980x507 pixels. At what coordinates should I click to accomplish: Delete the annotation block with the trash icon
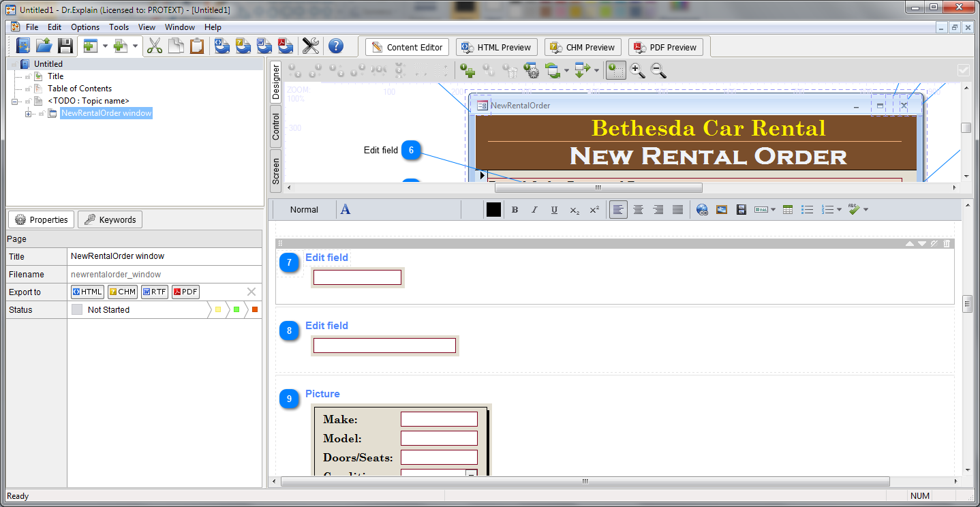pos(947,244)
